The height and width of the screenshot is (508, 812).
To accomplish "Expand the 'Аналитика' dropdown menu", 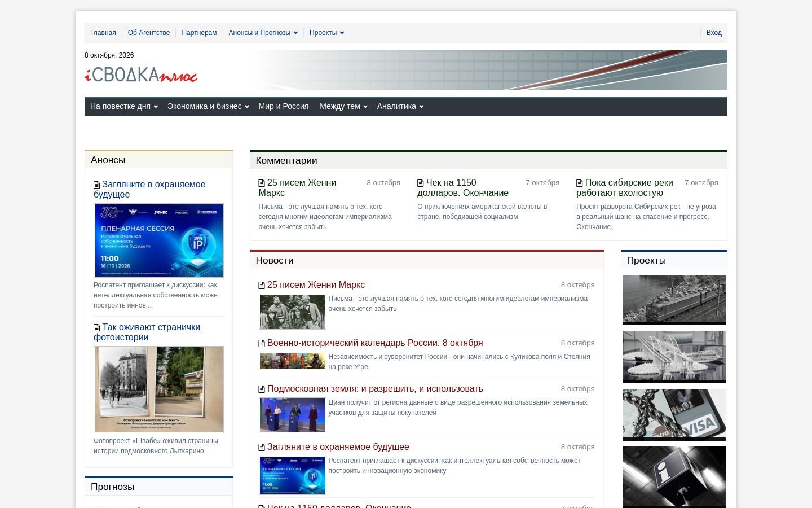I will click(x=400, y=106).
